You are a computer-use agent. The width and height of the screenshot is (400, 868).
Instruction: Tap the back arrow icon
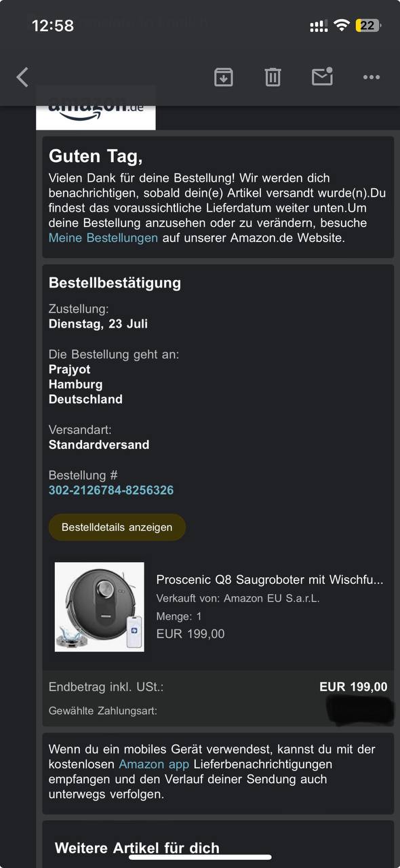pyautogui.click(x=22, y=77)
